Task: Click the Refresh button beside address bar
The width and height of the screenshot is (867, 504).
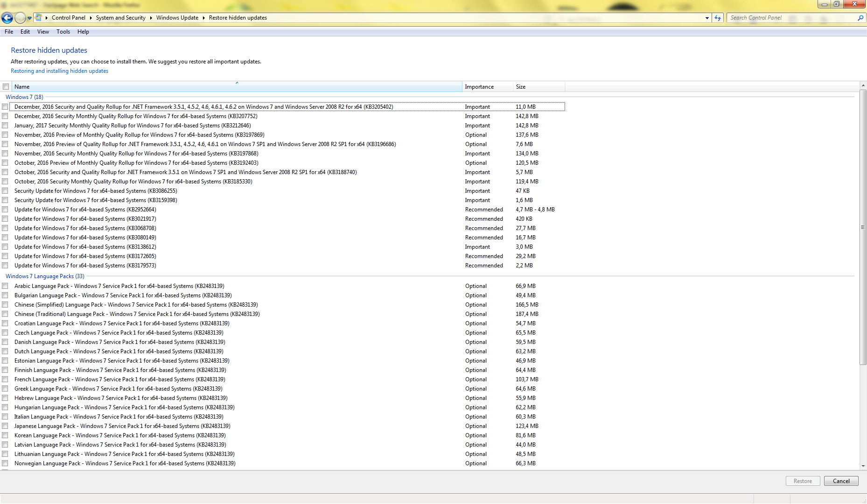Action: click(718, 18)
